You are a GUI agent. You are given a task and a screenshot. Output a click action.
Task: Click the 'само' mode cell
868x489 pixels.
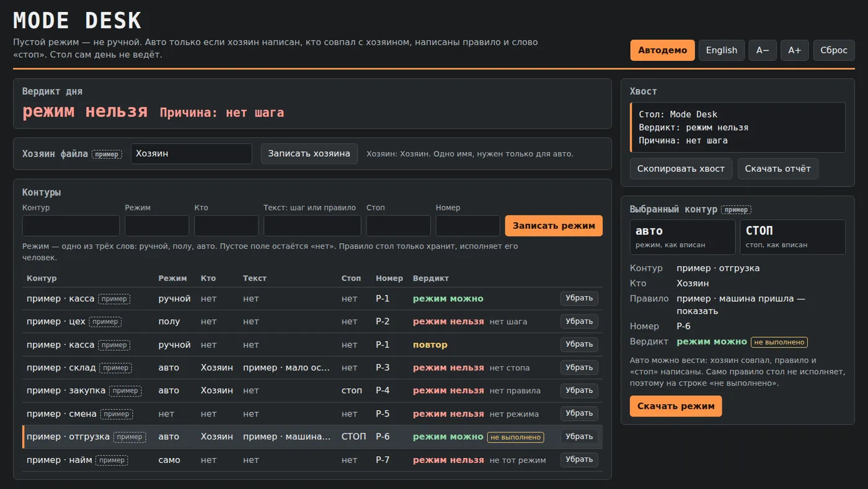pyautogui.click(x=169, y=460)
